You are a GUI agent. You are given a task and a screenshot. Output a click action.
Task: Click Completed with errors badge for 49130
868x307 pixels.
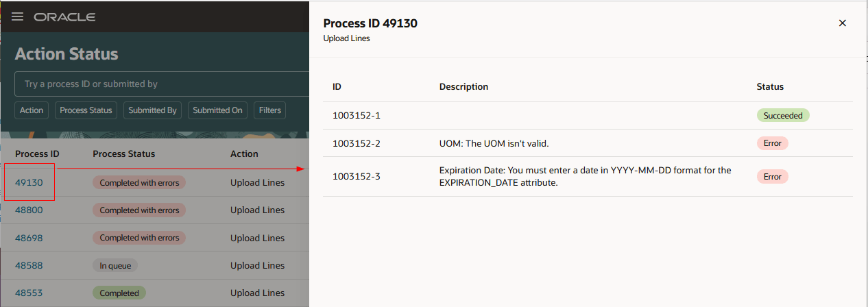pyautogui.click(x=139, y=183)
